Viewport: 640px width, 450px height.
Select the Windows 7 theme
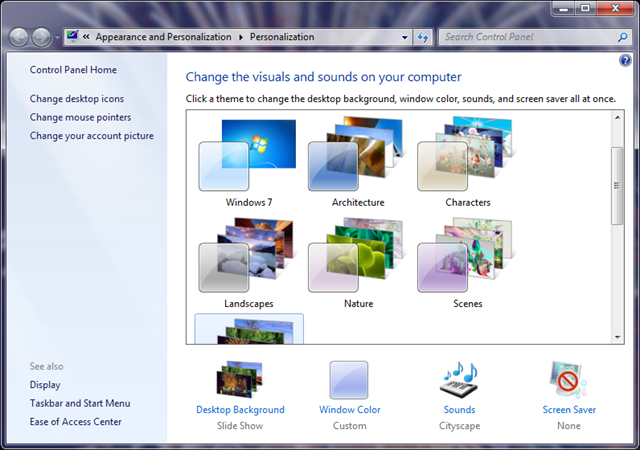249,162
